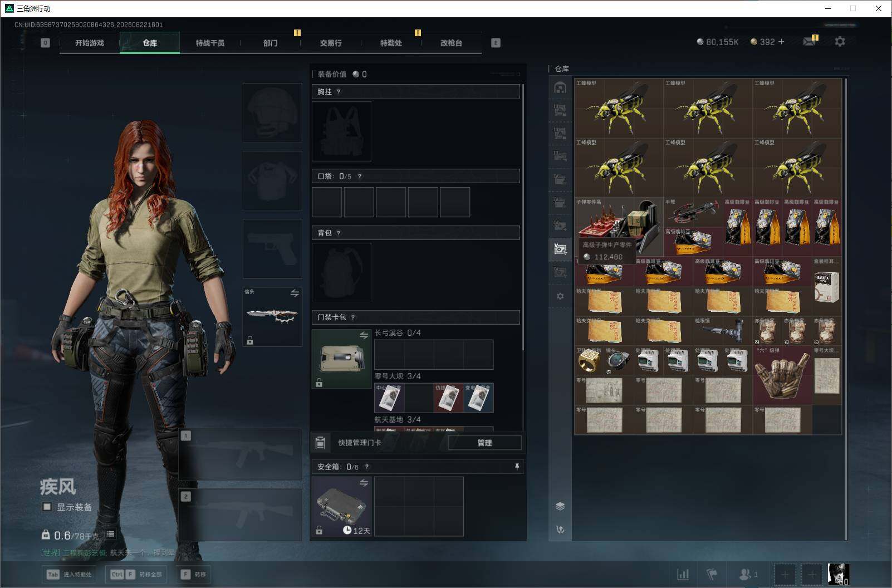
Task: Add more currency with the plus beside 392
Action: click(x=781, y=42)
